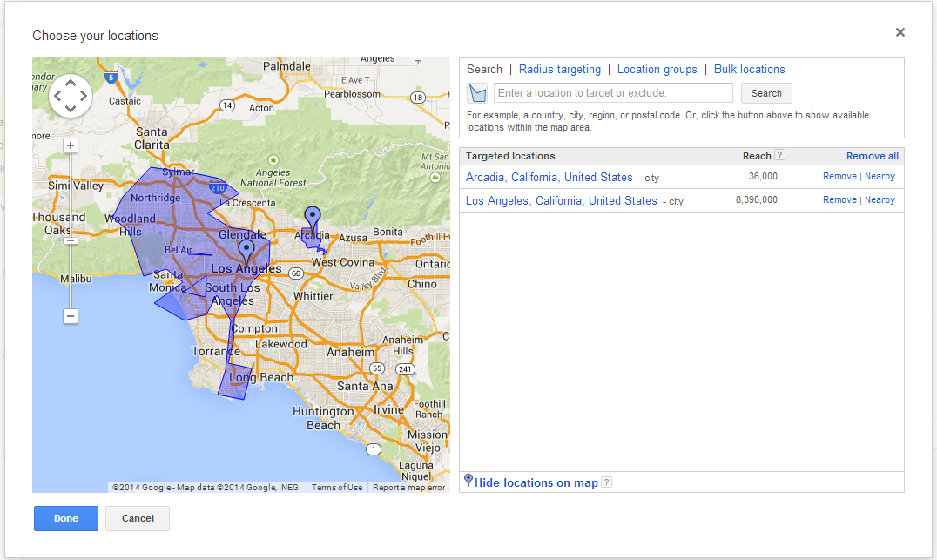Open the Location groups tab
937x560 pixels.
point(657,70)
